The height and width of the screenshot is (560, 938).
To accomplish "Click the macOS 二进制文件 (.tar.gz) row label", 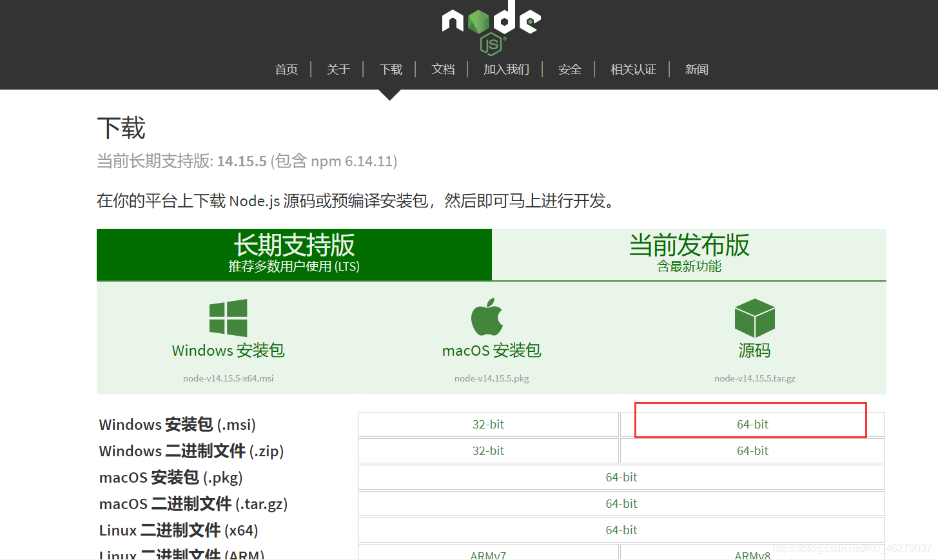I will pos(193,504).
